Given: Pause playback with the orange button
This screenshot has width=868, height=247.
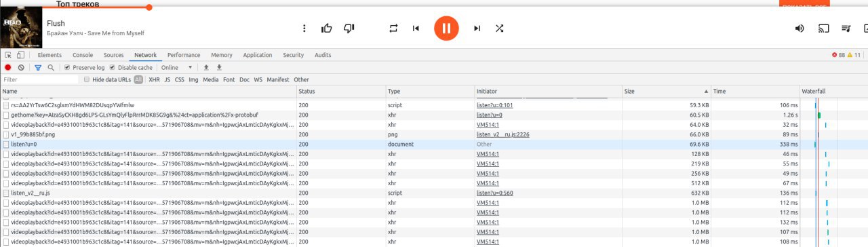Looking at the screenshot, I should 446,28.
